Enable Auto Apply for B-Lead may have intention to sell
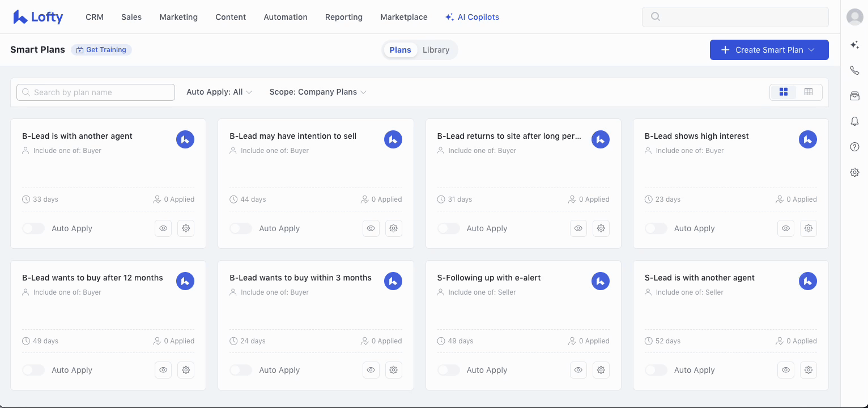This screenshot has height=408, width=868. click(x=241, y=228)
